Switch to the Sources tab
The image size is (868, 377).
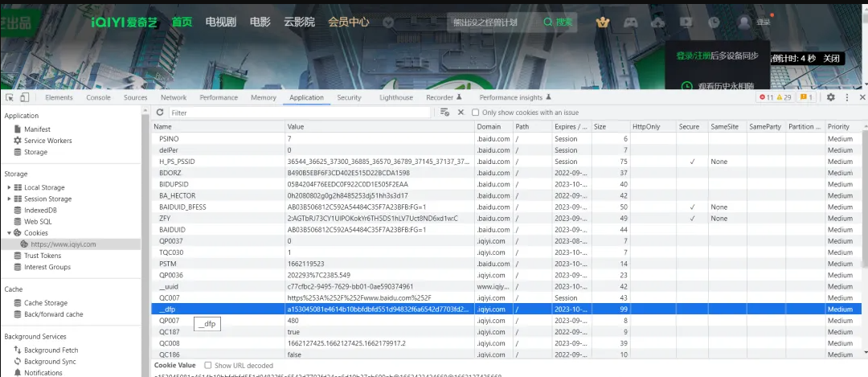(x=136, y=97)
